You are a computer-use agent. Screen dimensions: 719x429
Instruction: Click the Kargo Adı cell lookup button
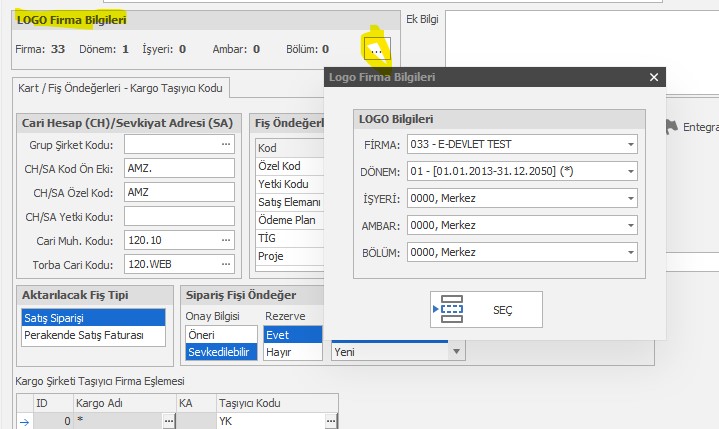[168, 422]
